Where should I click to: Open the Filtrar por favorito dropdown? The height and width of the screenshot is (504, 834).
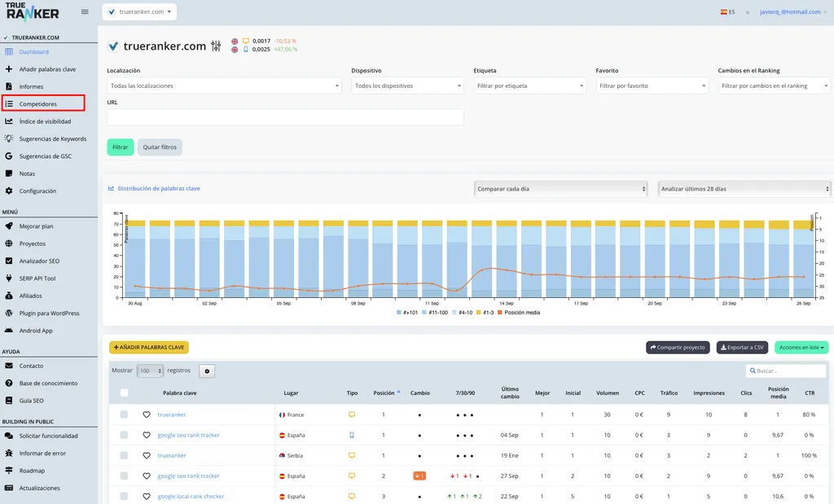click(652, 85)
